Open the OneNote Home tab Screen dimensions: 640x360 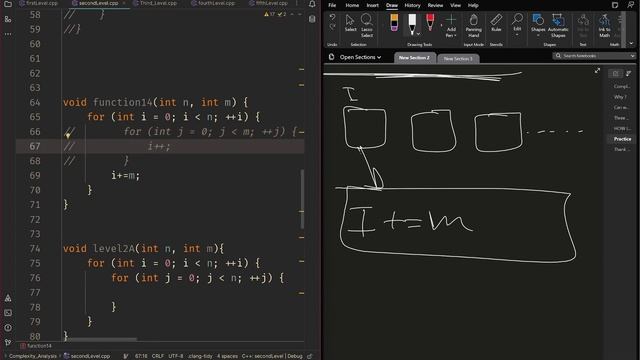point(352,5)
